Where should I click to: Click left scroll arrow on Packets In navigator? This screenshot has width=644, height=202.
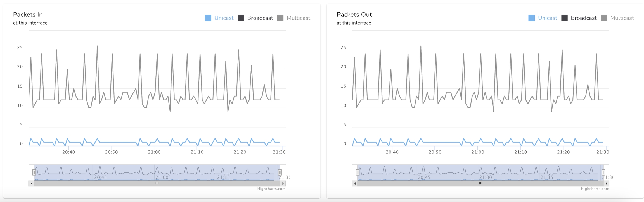click(31, 184)
